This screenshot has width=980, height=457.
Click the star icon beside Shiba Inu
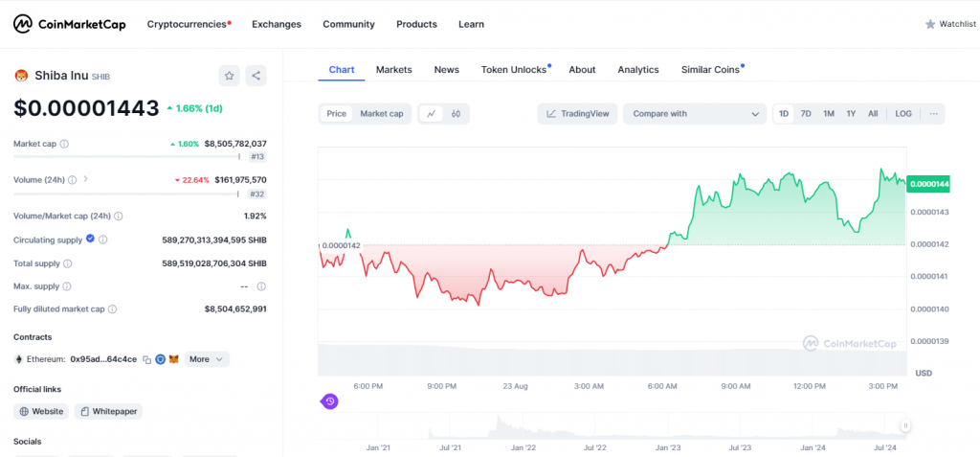tap(229, 76)
